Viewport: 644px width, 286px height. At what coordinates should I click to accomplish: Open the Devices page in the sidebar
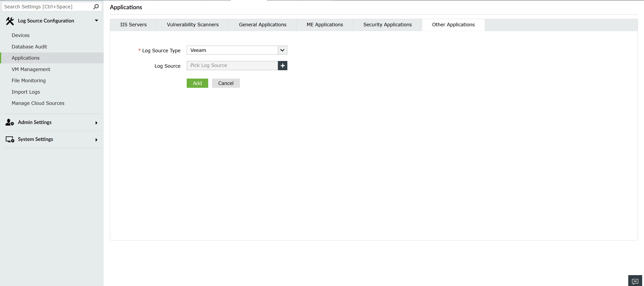pyautogui.click(x=20, y=35)
